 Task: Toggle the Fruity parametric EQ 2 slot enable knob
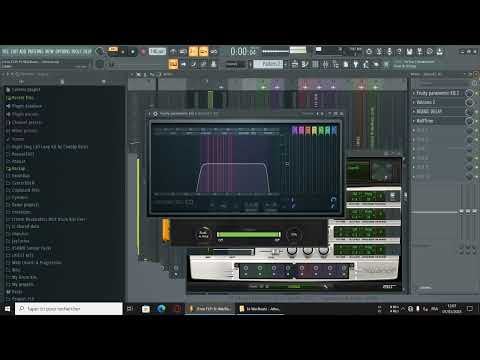pyautogui.click(x=469, y=93)
